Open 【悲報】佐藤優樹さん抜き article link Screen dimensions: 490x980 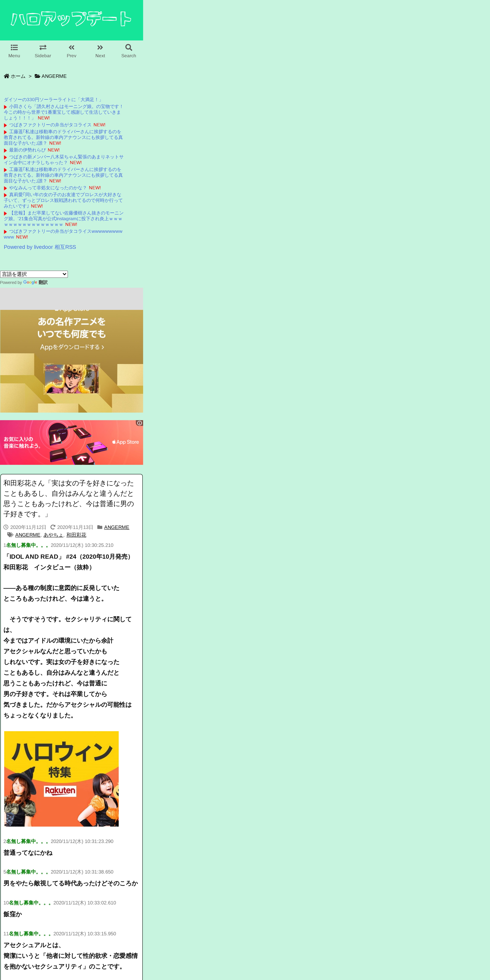pyautogui.click(x=63, y=219)
